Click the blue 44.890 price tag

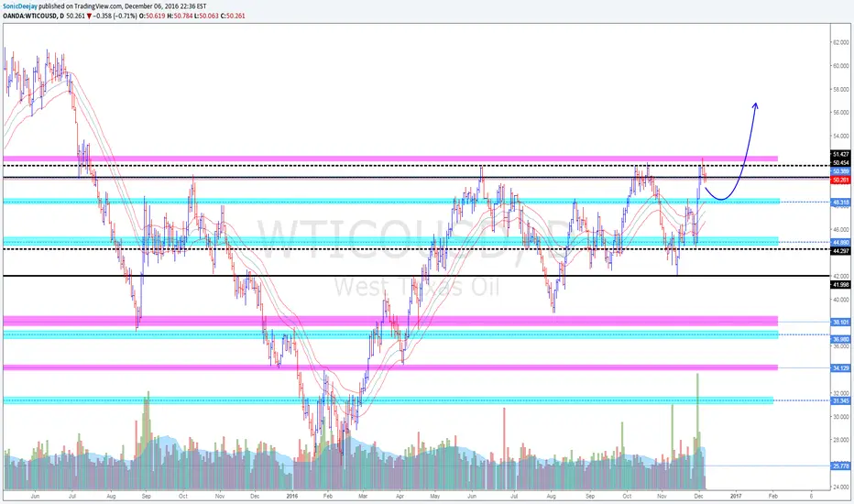(x=841, y=243)
